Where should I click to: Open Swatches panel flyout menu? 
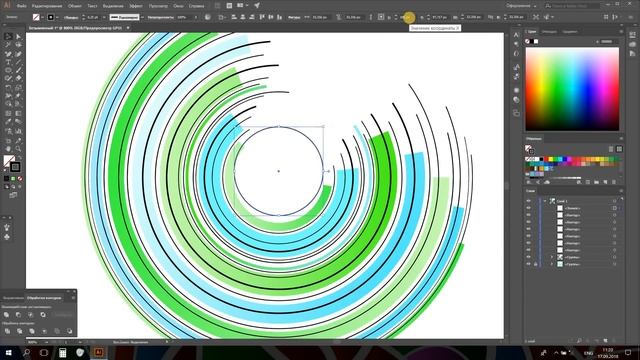(x=621, y=139)
